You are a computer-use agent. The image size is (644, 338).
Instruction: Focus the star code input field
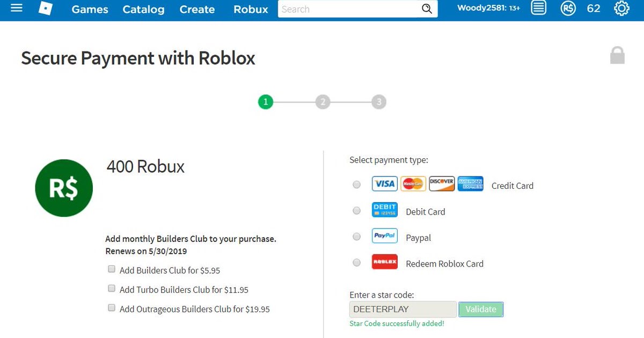point(403,309)
